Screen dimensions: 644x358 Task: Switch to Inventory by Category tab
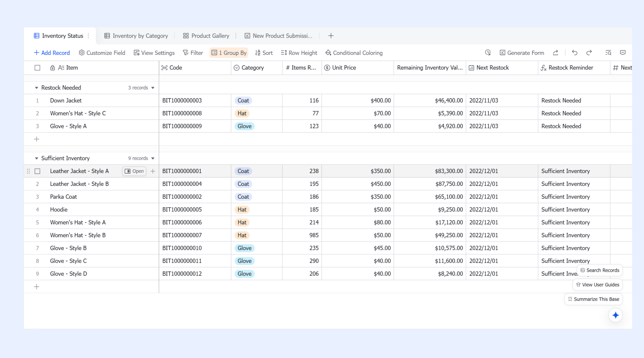pyautogui.click(x=136, y=36)
